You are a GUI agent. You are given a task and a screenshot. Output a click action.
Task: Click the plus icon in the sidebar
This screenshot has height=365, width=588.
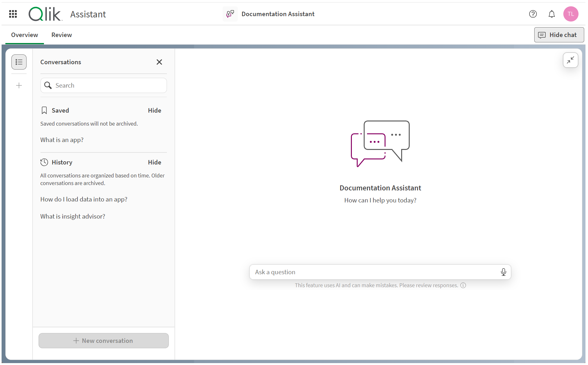click(19, 85)
